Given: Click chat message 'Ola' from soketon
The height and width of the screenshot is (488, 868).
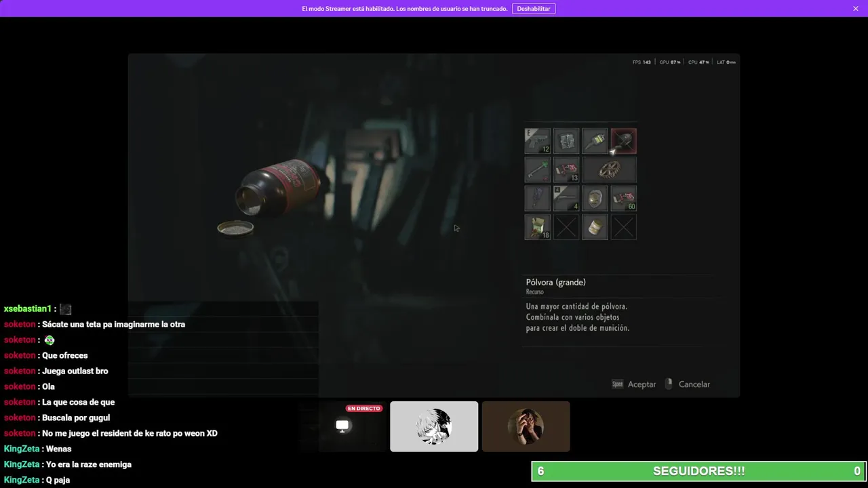Looking at the screenshot, I should pos(48,387).
